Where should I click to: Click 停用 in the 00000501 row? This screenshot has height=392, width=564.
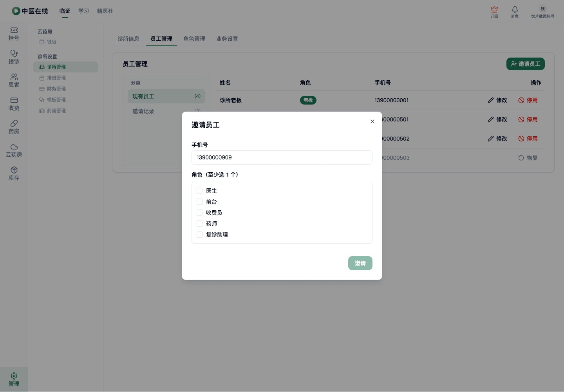(528, 119)
